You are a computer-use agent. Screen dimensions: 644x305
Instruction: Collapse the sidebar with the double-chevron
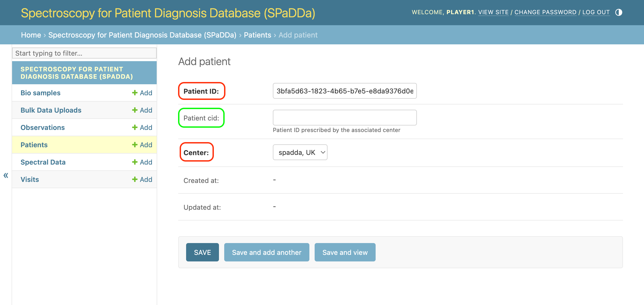(6, 175)
